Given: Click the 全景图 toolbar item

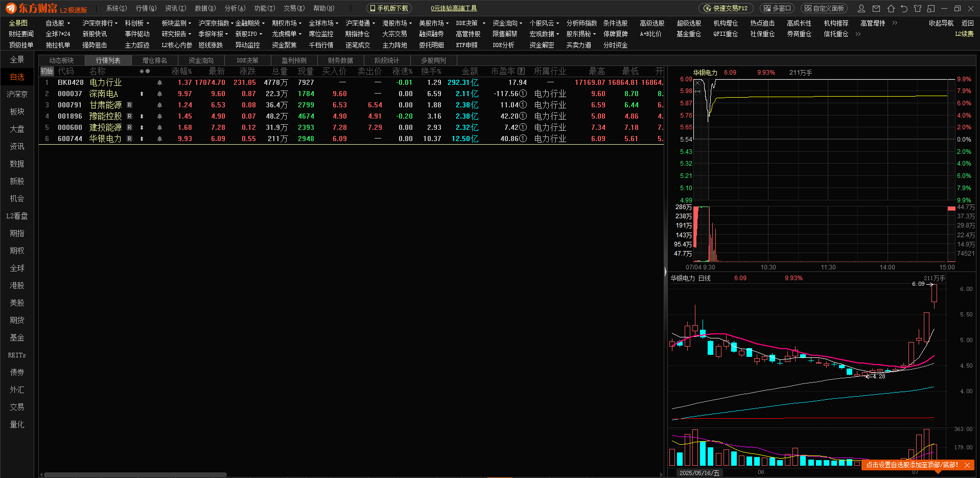Looking at the screenshot, I should (18, 24).
